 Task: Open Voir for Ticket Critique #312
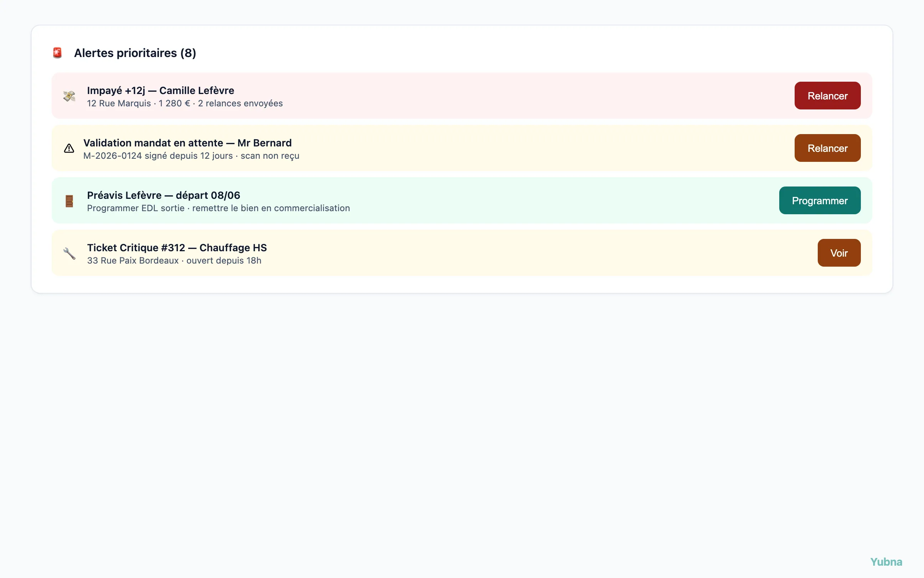click(x=839, y=253)
